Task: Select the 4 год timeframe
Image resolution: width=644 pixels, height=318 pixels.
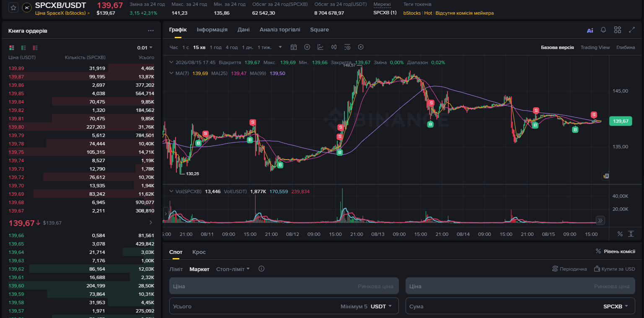Action: [x=232, y=47]
